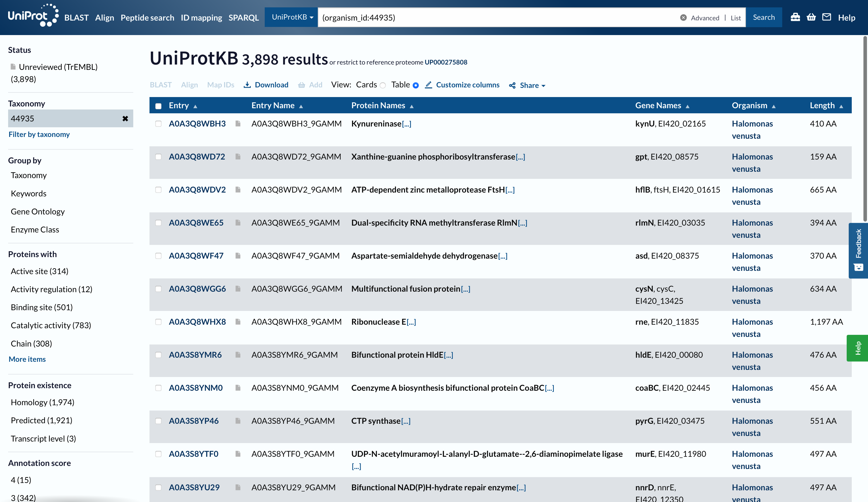
Task: Sort by Protein Names column arrow
Action: pos(412,106)
